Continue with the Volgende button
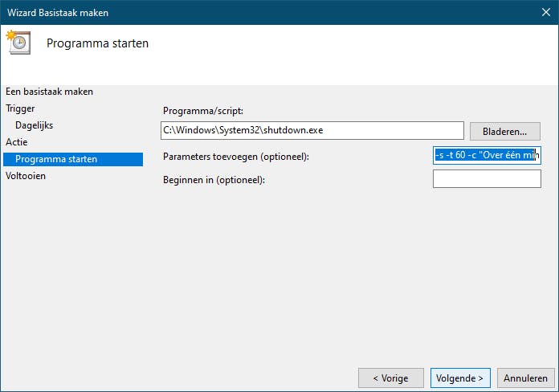Viewport: 559px width, 392px height. pos(459,378)
